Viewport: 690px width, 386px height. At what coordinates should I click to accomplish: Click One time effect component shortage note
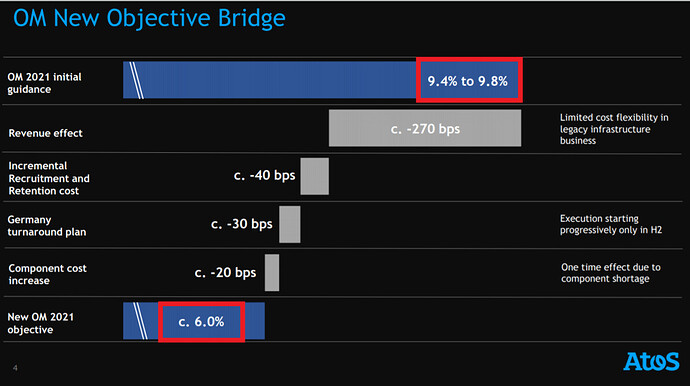click(611, 273)
